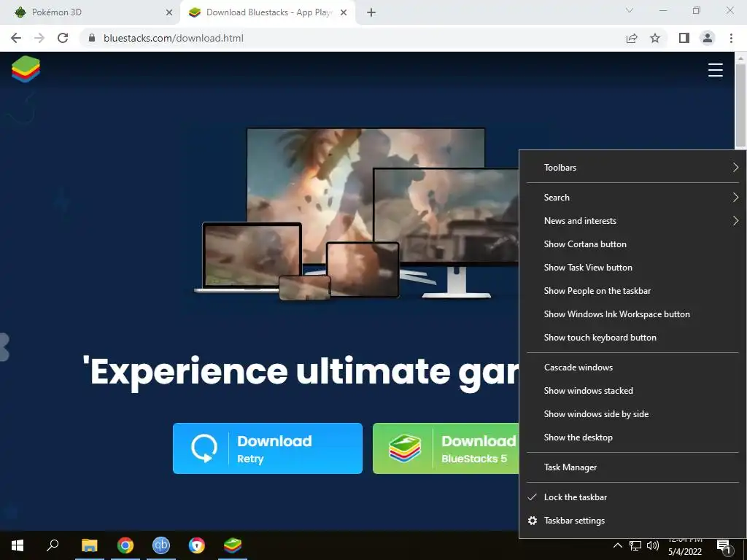Click the page vertical scrollbar thumb
The width and height of the screenshot is (747, 560).
point(740,105)
